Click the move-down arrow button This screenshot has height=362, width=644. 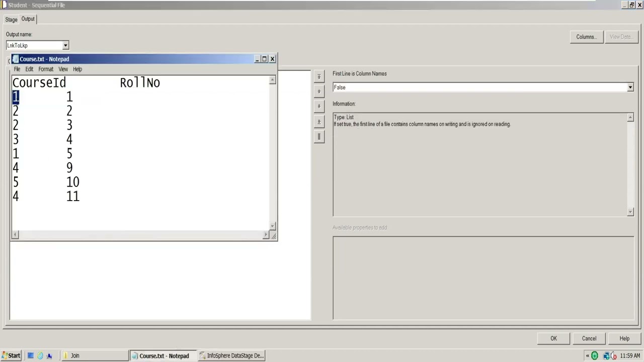point(319,107)
